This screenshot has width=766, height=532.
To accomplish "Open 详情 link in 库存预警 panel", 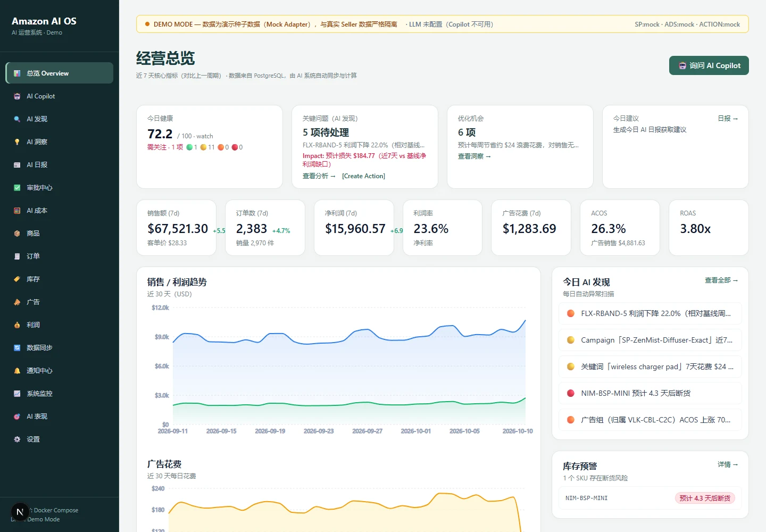I will pyautogui.click(x=728, y=464).
